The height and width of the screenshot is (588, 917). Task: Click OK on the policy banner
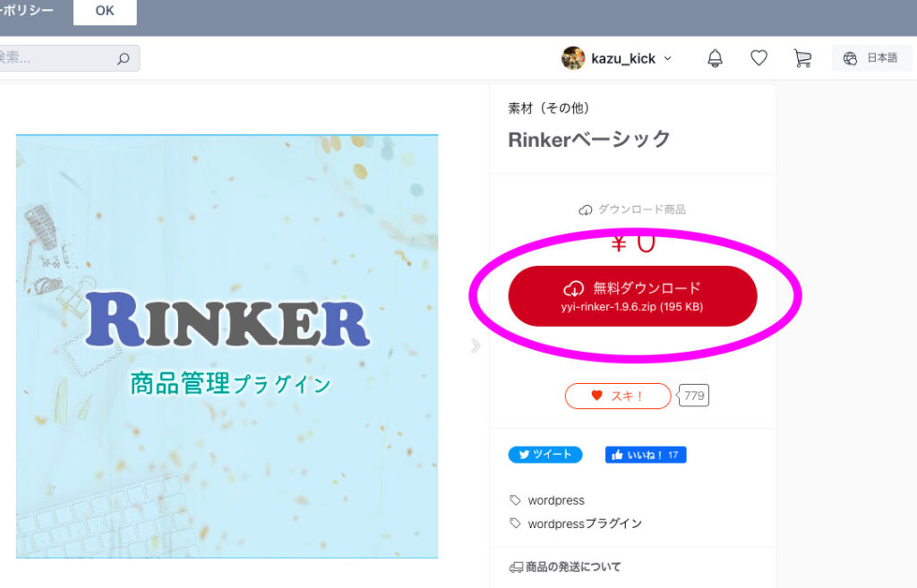point(105,11)
